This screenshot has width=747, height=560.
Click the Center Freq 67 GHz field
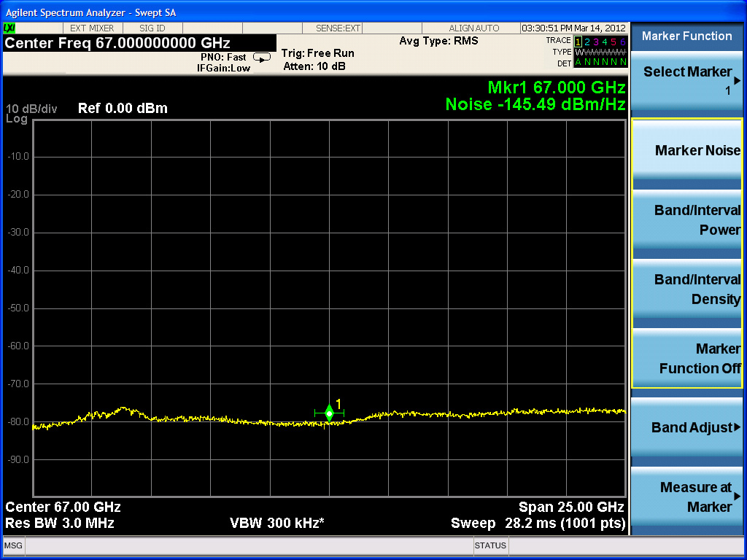tap(117, 43)
